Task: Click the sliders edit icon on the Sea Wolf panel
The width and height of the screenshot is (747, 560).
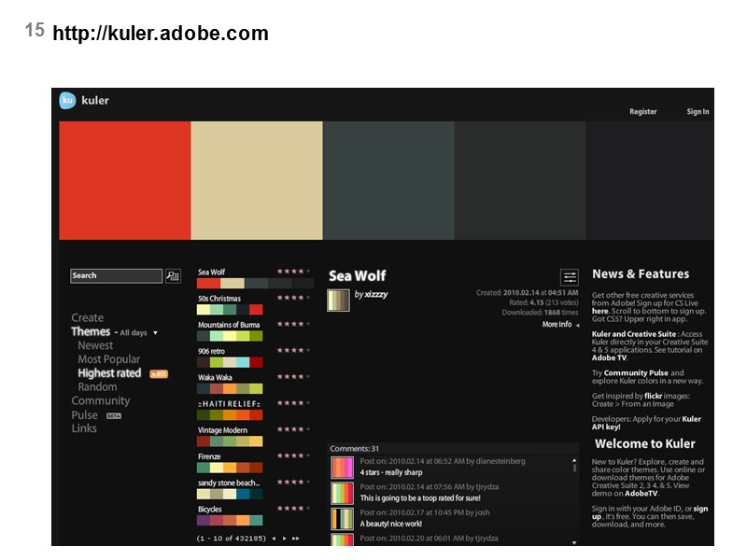Action: 570,276
